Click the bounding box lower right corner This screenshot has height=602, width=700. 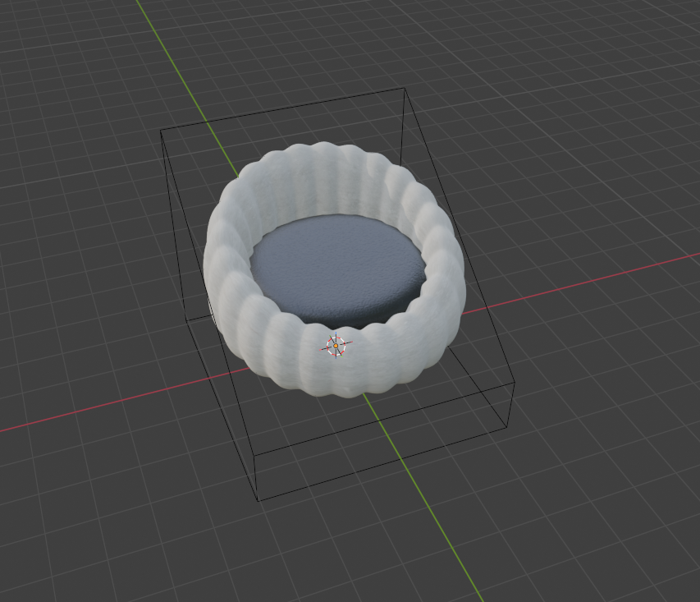click(x=507, y=428)
